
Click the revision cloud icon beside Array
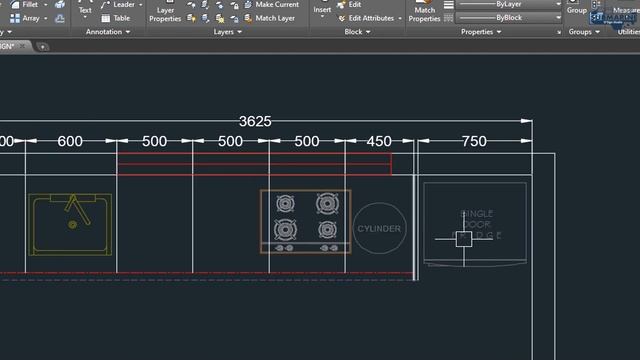[x=60, y=18]
